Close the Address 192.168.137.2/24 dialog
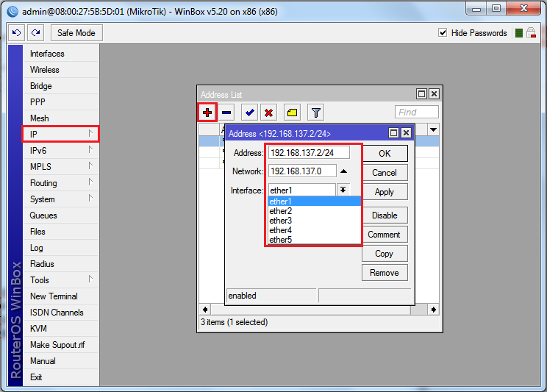This screenshot has width=547, height=392. pyautogui.click(x=406, y=133)
